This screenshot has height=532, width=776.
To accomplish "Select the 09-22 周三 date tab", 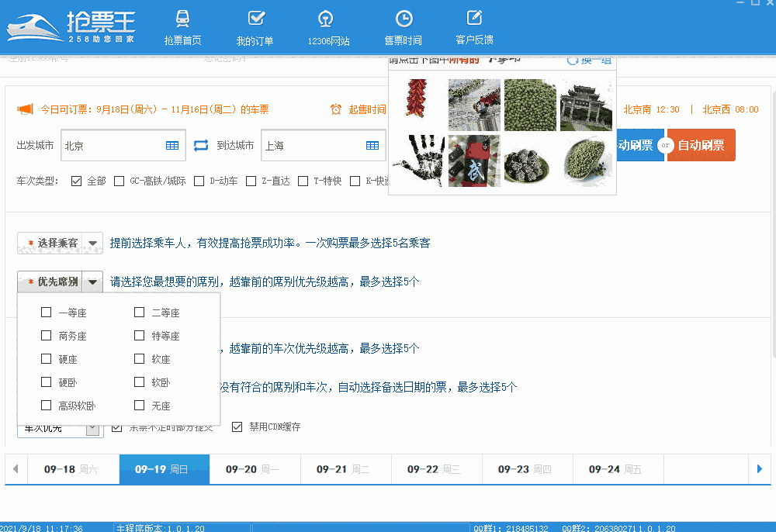I will point(436,468).
